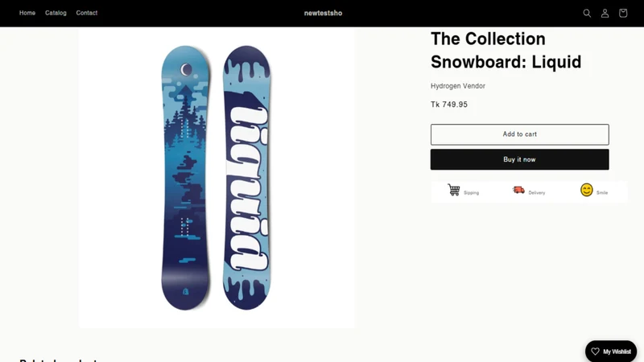
Task: Click the Buy it now button
Action: (519, 159)
